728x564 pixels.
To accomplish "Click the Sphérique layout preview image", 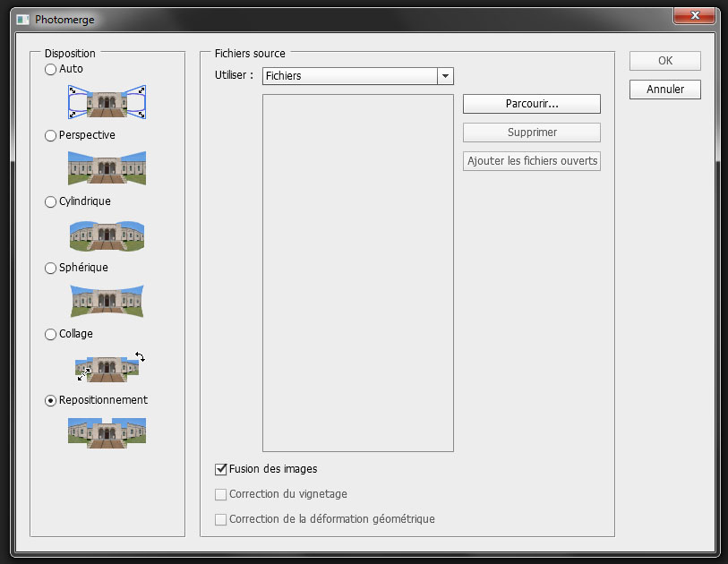I will pos(107,301).
